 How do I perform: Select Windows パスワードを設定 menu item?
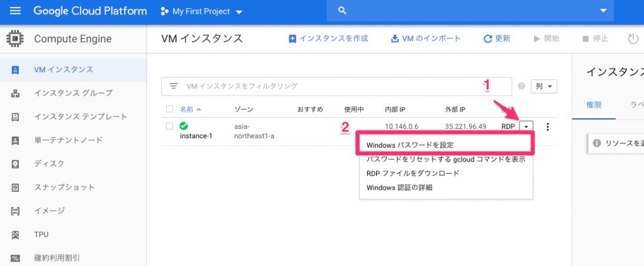pos(410,145)
